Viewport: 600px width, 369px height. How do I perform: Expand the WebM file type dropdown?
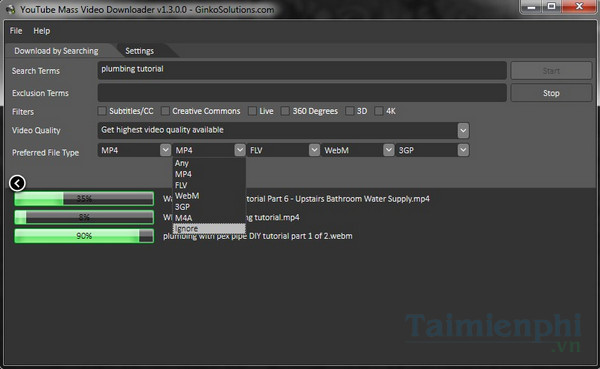(x=389, y=150)
